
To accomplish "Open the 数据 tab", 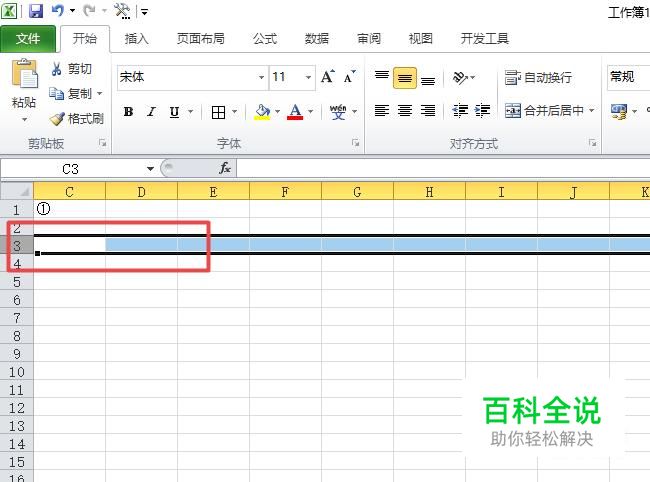I will tap(317, 39).
